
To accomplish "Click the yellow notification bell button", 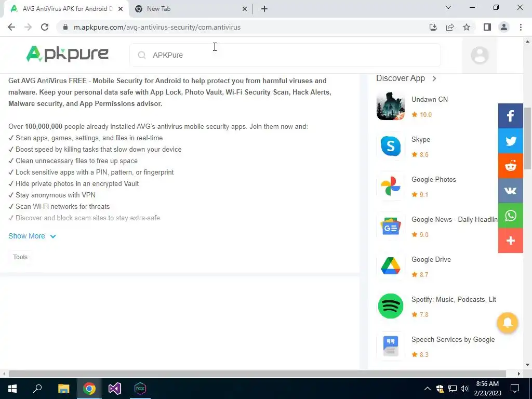I will [x=507, y=323].
